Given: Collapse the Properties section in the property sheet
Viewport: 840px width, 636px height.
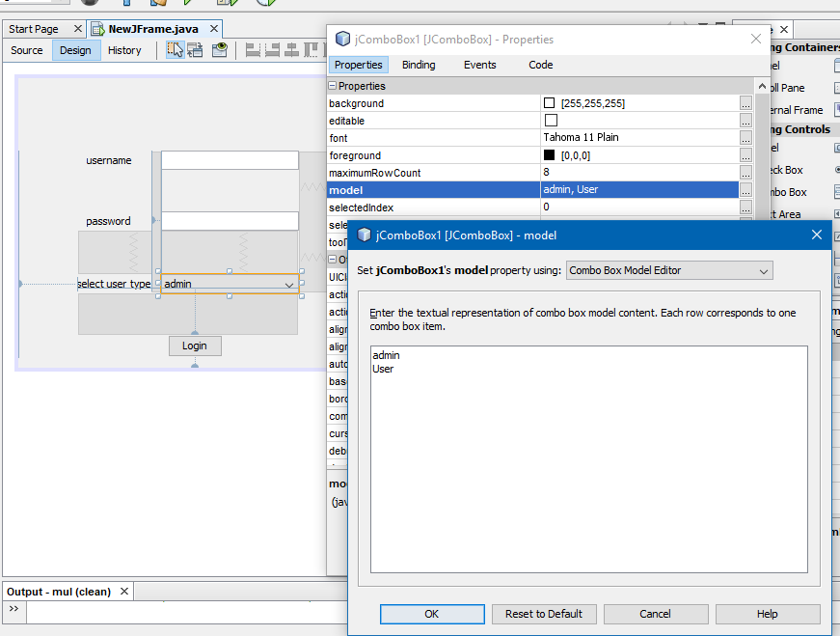Looking at the screenshot, I should (332, 86).
